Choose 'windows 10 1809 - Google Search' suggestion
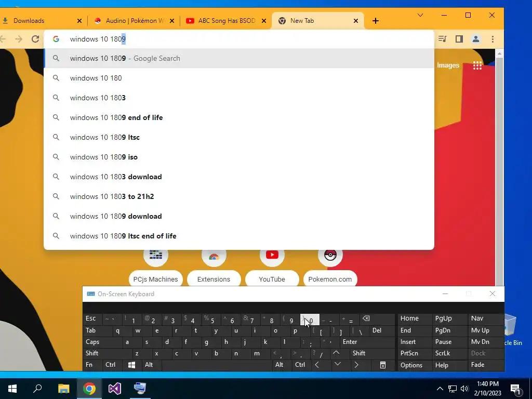This screenshot has height=399, width=532. [239, 58]
